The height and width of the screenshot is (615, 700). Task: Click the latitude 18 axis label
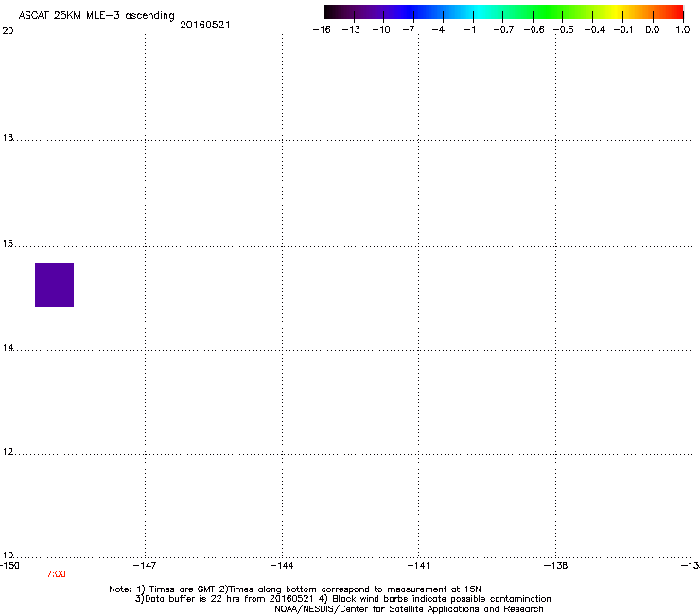(8, 137)
